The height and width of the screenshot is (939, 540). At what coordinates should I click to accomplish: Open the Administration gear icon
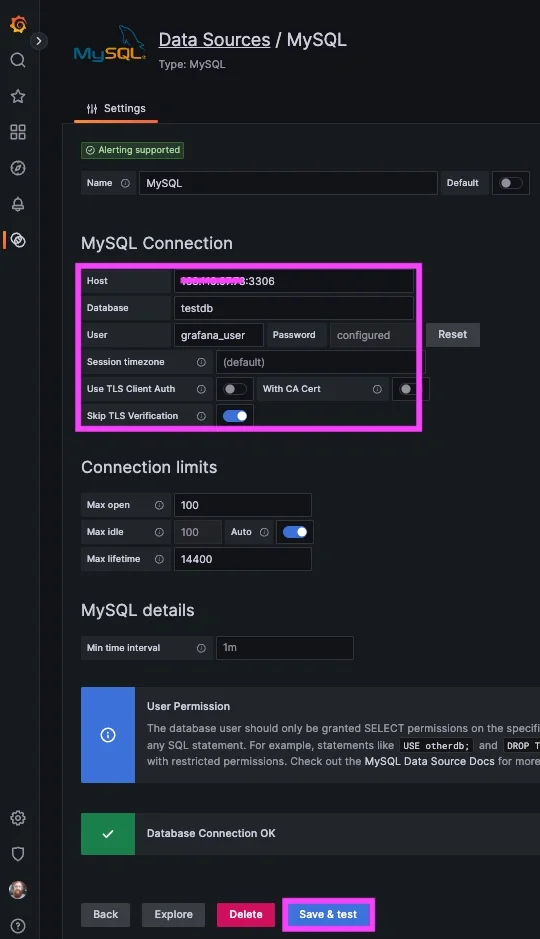coord(18,817)
